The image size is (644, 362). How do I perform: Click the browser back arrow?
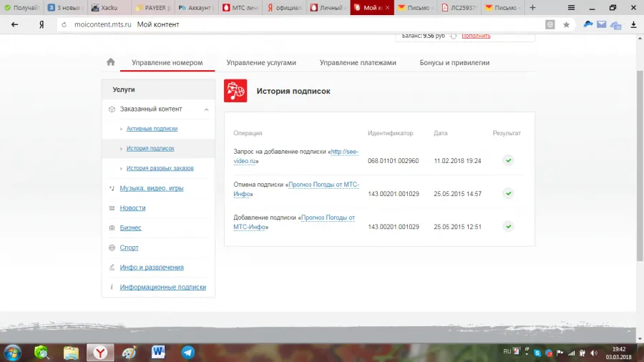pyautogui.click(x=14, y=24)
